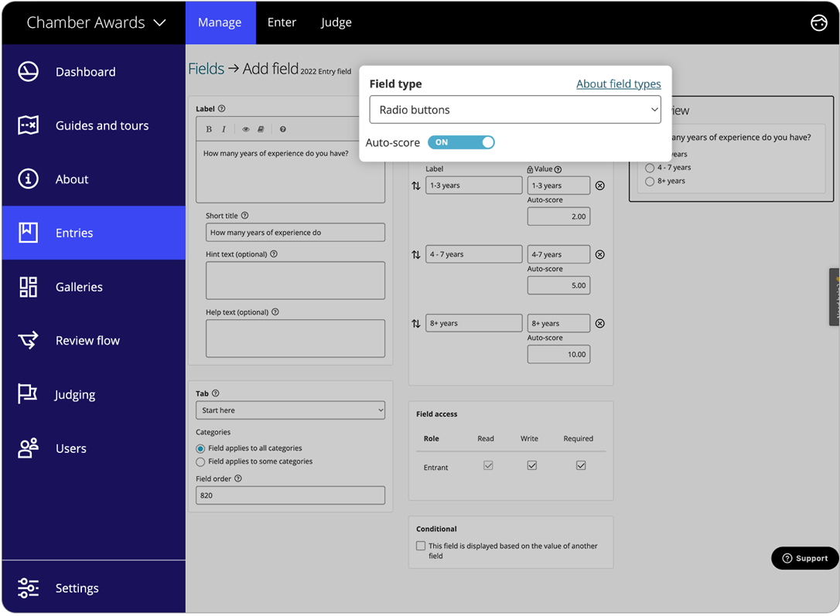Open Settings from the sidebar
This screenshot has width=840, height=616.
click(x=77, y=588)
